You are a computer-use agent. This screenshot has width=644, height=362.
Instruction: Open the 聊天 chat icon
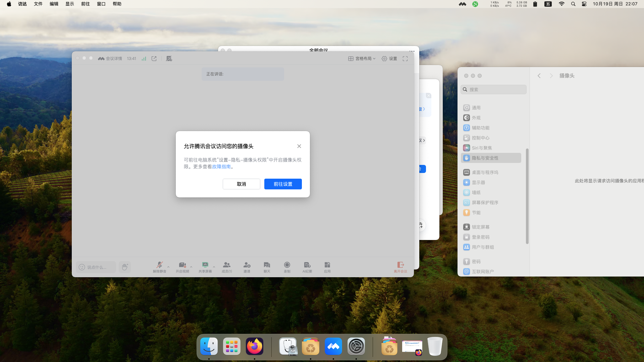pos(267,265)
